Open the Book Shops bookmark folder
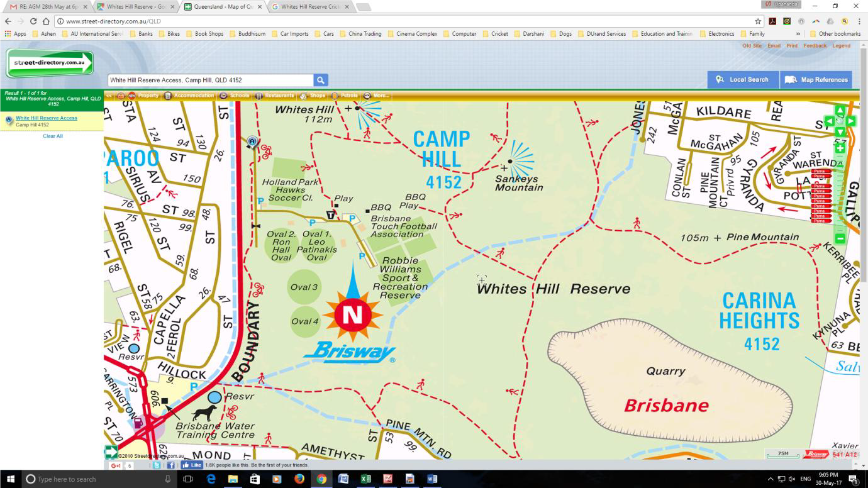This screenshot has height=488, width=868. 204,34
